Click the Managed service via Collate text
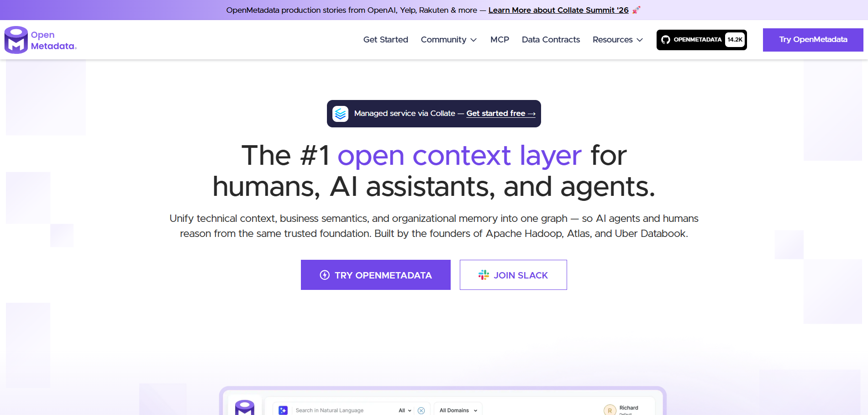Image resolution: width=868 pixels, height=415 pixels. pos(405,113)
